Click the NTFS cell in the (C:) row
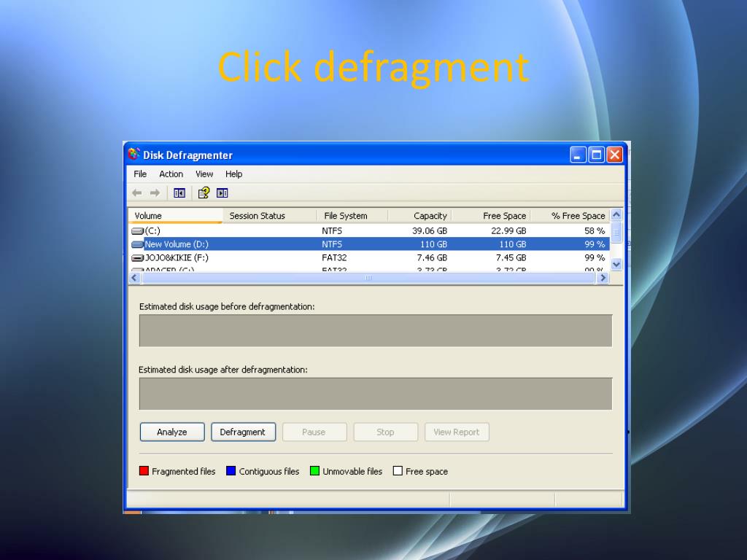747x560 pixels. 332,231
